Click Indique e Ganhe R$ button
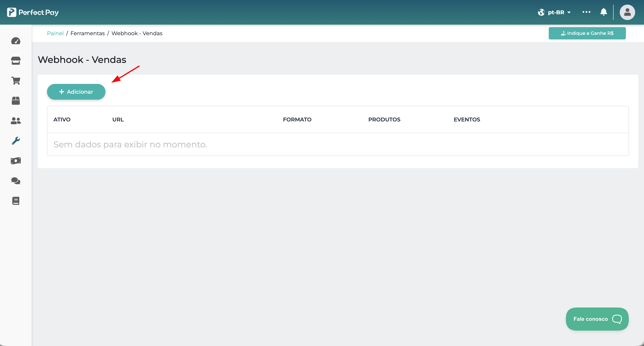The width and height of the screenshot is (644, 346). (x=587, y=33)
